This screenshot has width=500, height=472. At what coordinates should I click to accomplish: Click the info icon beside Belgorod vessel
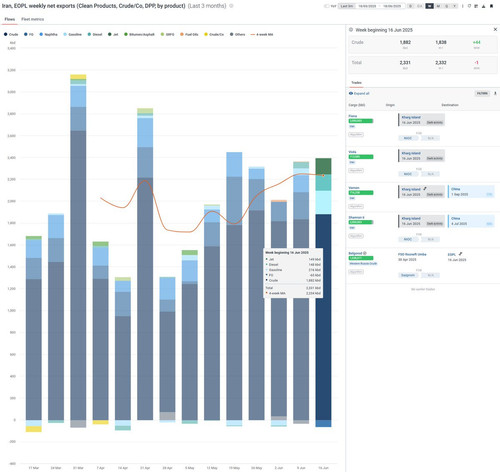tap(365, 253)
